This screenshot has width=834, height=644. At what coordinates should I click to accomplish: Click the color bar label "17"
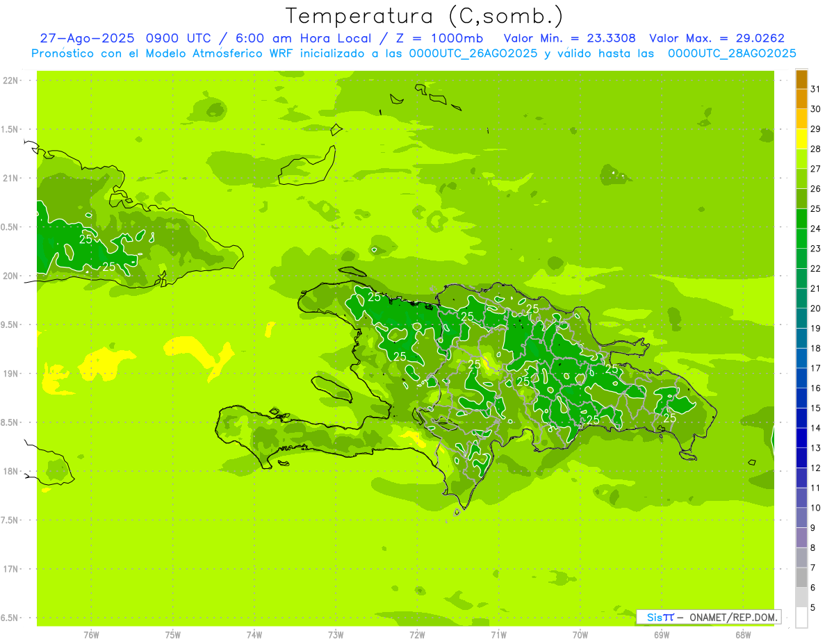point(815,368)
